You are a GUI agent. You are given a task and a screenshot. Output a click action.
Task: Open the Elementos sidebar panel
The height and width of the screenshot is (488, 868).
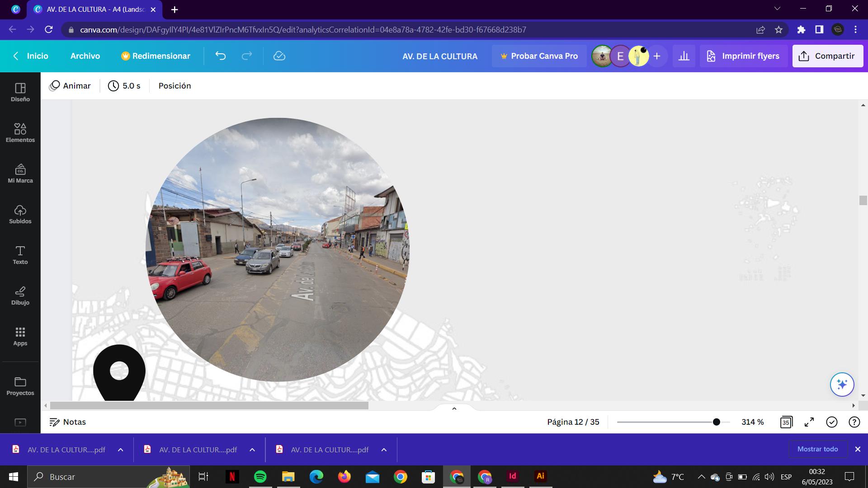tap(20, 133)
